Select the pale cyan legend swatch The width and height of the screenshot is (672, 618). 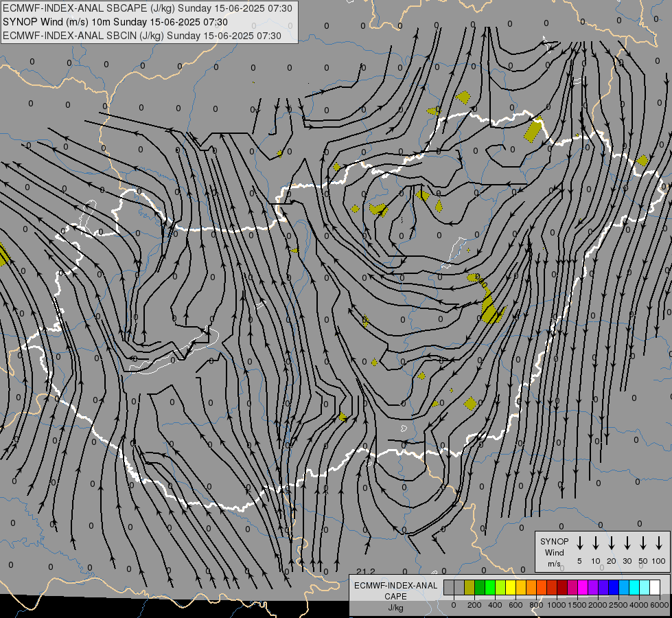point(644,587)
